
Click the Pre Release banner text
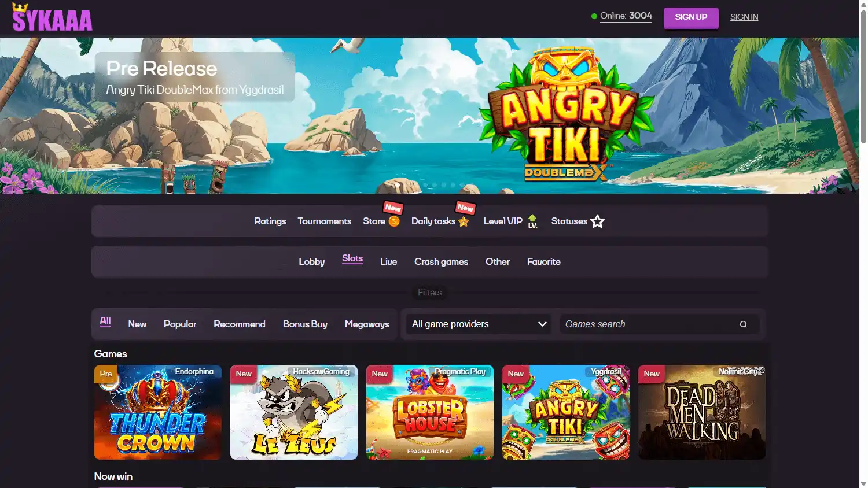click(161, 69)
